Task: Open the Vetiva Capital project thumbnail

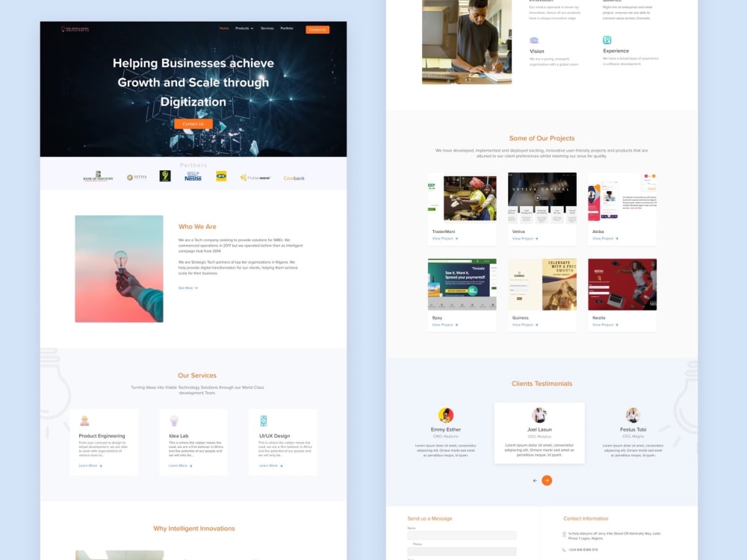Action: 542,198
